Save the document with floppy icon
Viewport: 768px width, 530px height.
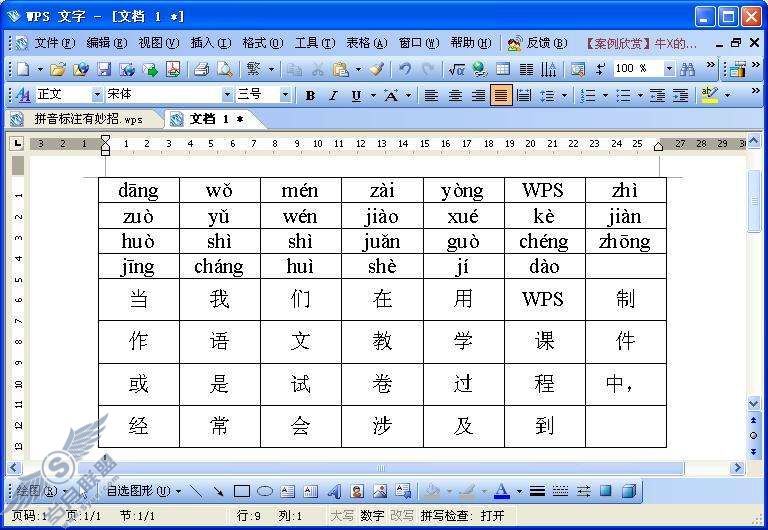(x=104, y=70)
